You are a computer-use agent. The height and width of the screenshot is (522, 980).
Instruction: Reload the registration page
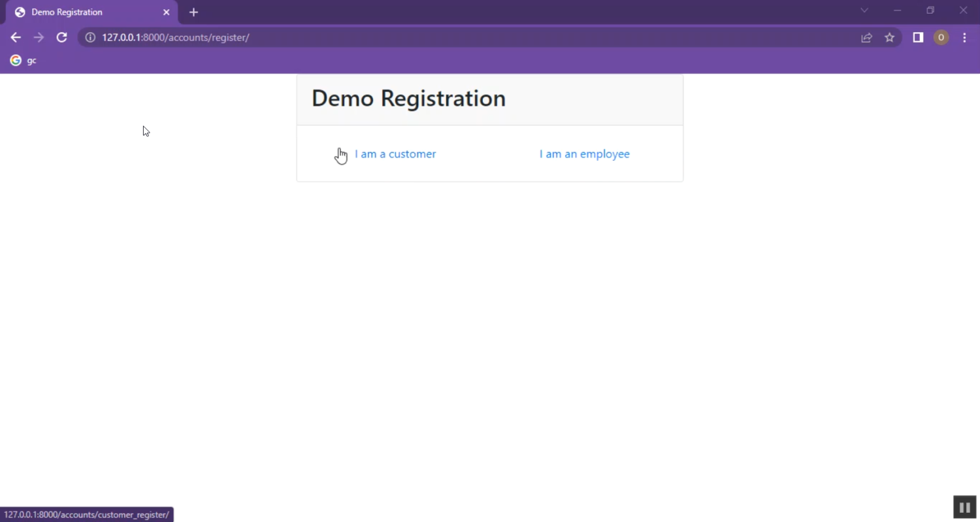[62, 38]
